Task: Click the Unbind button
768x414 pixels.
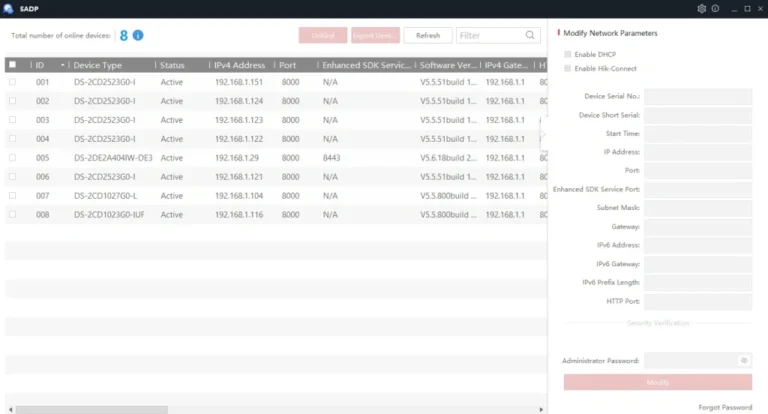Action: coord(323,35)
